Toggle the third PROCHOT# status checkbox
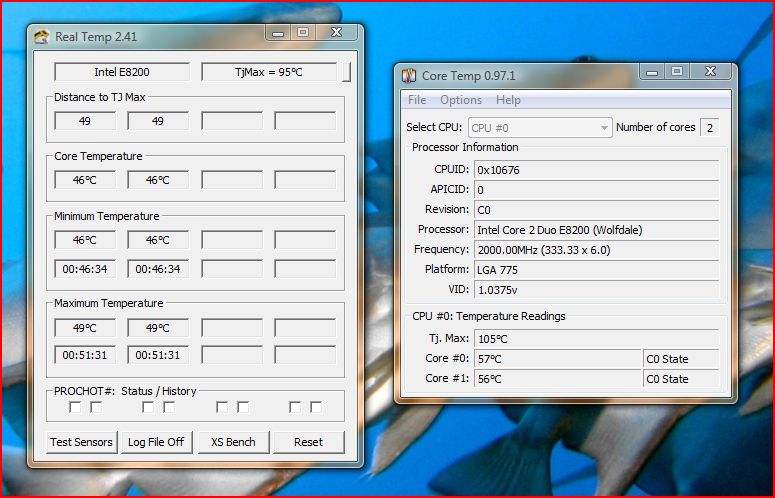 [148, 407]
